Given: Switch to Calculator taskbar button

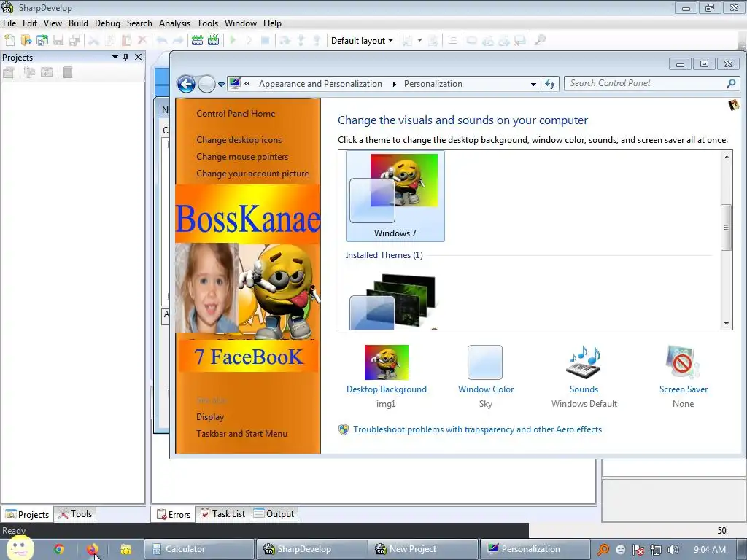Looking at the screenshot, I should coord(198,549).
